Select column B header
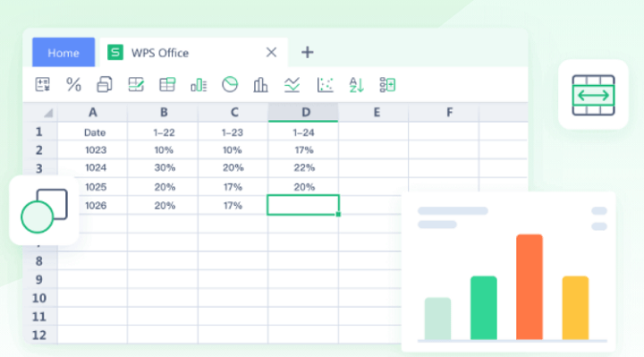The width and height of the screenshot is (644, 357). pyautogui.click(x=164, y=112)
